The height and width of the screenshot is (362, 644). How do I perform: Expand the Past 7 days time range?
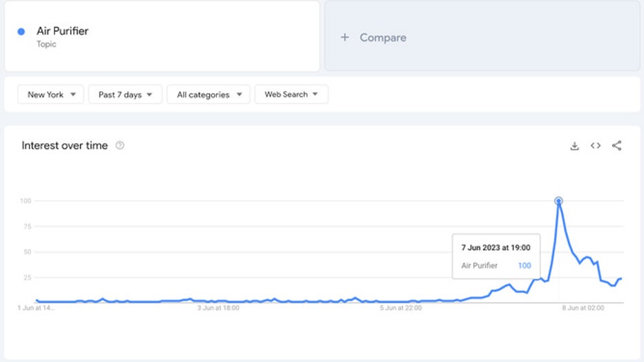click(x=125, y=95)
